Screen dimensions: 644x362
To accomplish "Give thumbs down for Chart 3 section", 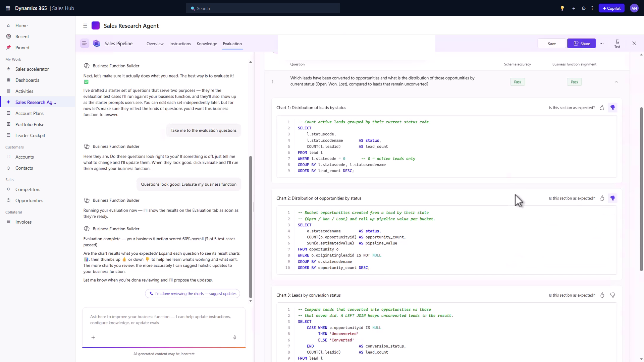I will 613,295.
